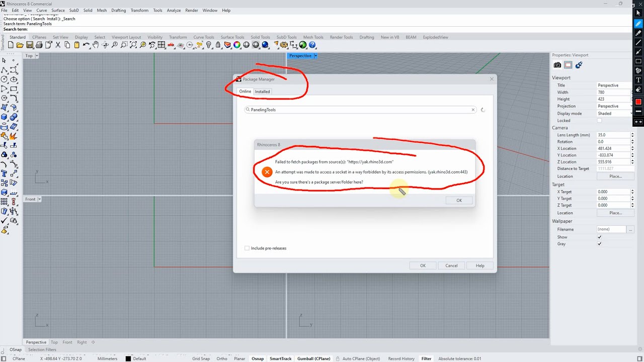Launch Grasshopper from the green toolbar icon
Screen dimensions: 644x362
(x=303, y=45)
